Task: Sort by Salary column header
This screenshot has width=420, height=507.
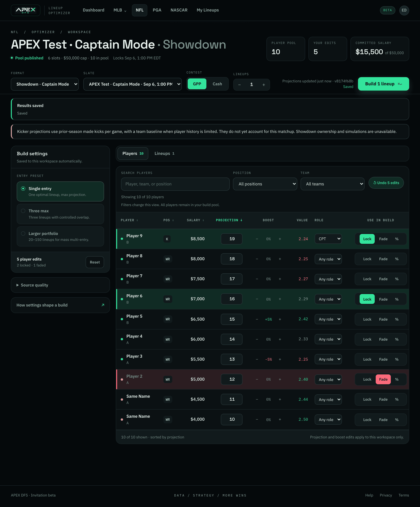Action: pos(196,220)
